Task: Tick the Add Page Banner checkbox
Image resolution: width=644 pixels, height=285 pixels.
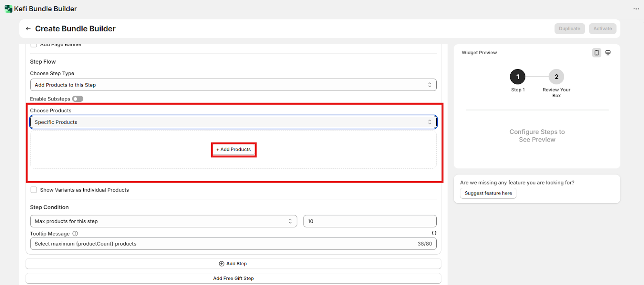Action: (x=34, y=45)
